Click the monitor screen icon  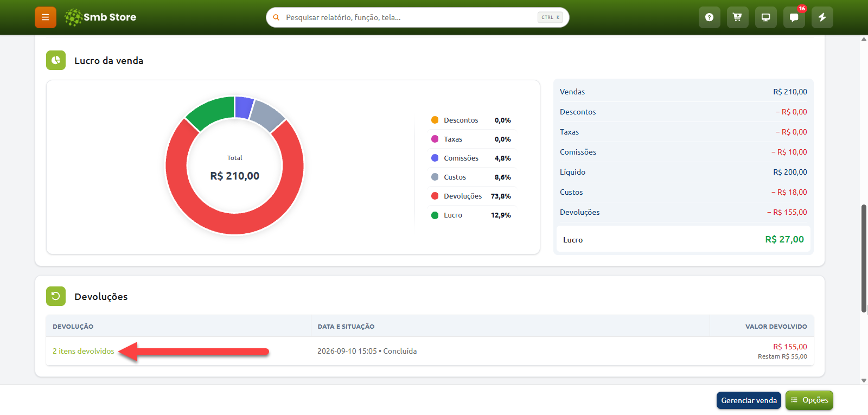(x=765, y=17)
